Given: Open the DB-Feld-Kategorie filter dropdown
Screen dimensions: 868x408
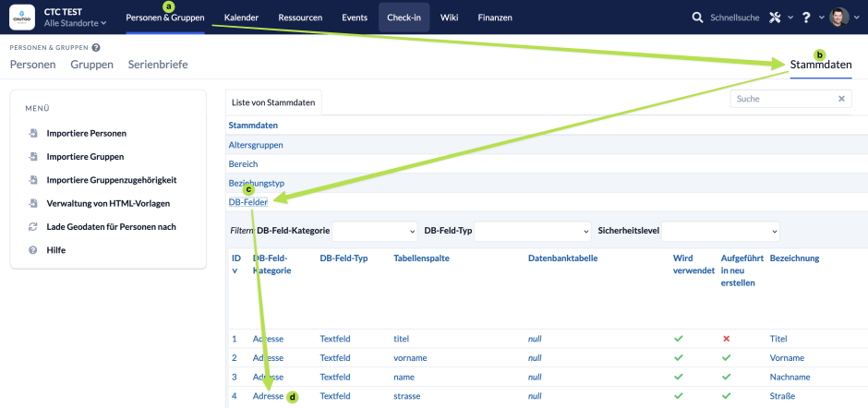Looking at the screenshot, I should (375, 231).
